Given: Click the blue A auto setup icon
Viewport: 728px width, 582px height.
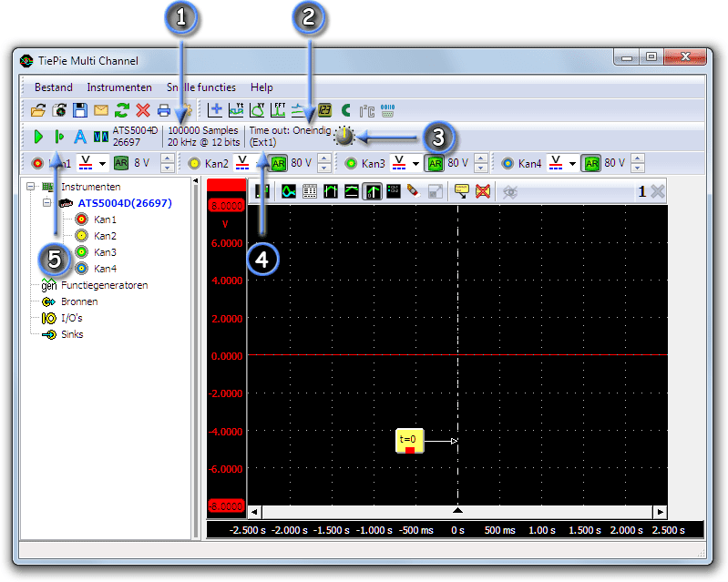Looking at the screenshot, I should (x=80, y=137).
